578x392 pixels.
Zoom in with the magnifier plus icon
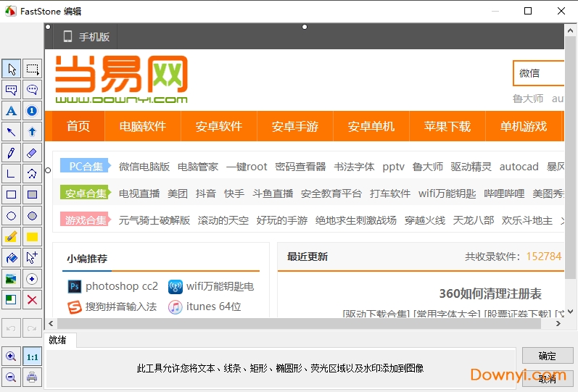pyautogui.click(x=12, y=356)
